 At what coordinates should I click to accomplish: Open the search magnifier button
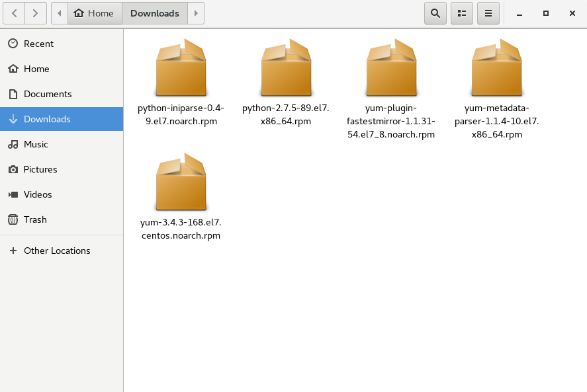[x=435, y=13]
